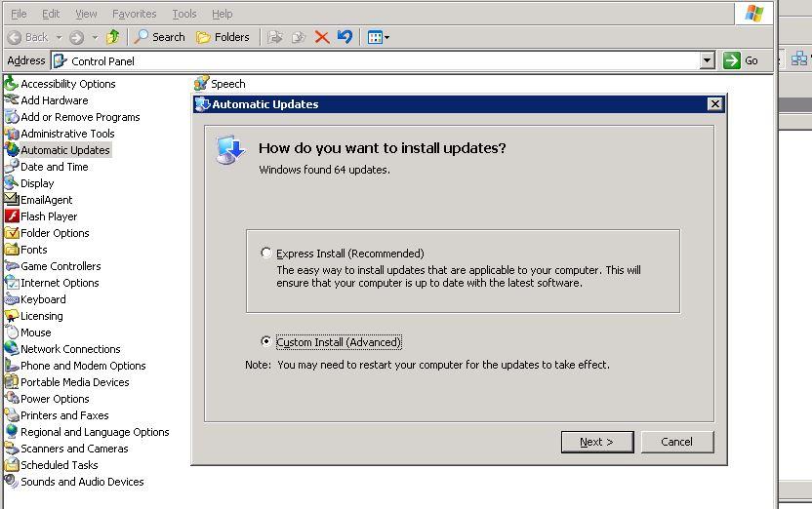Close the Automatic Updates dialog
Image resolution: width=812 pixels, height=509 pixels.
[x=715, y=104]
